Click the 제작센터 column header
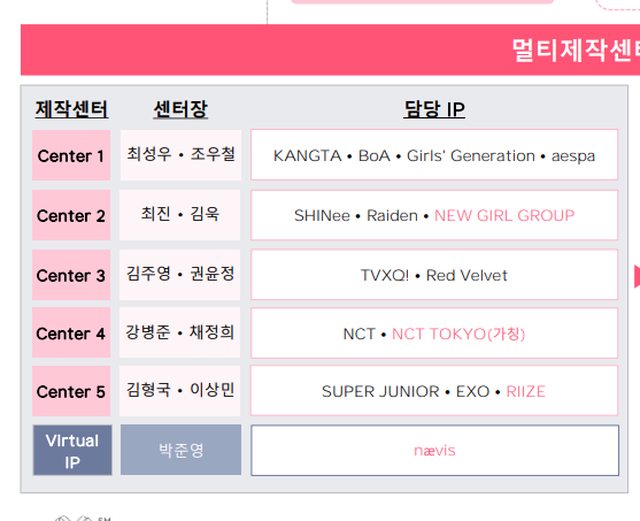This screenshot has height=521, width=640. pos(71,109)
